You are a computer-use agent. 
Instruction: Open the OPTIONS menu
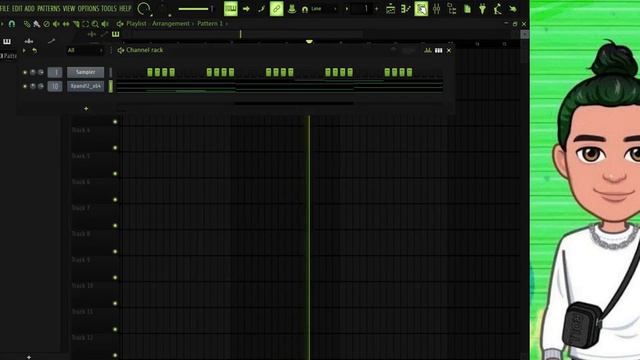click(x=88, y=8)
